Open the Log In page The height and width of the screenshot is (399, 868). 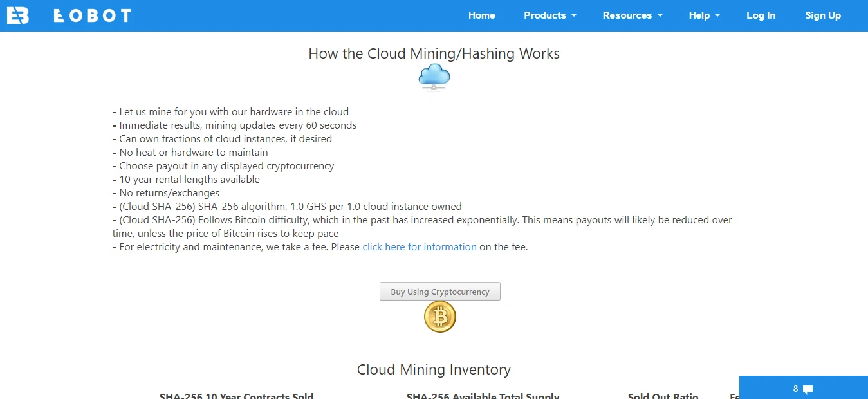point(761,15)
